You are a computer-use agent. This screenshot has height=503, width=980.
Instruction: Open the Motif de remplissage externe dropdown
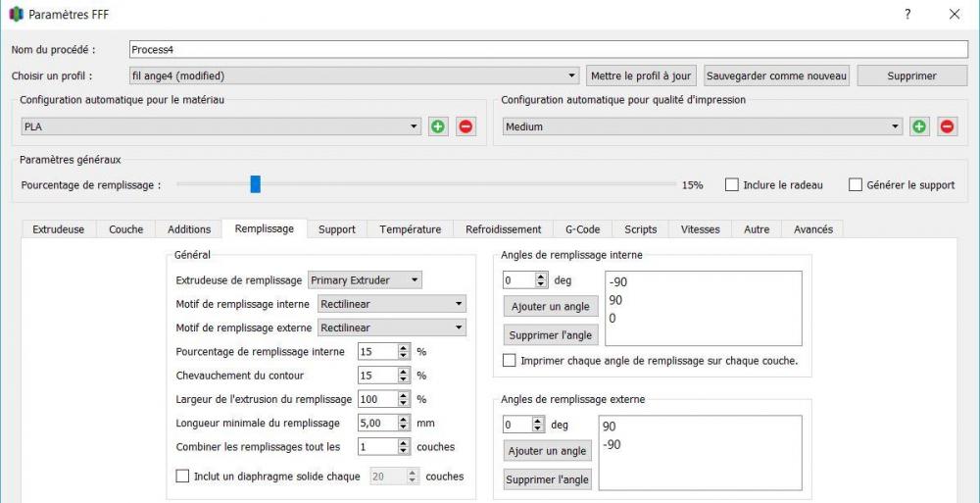pos(392,327)
